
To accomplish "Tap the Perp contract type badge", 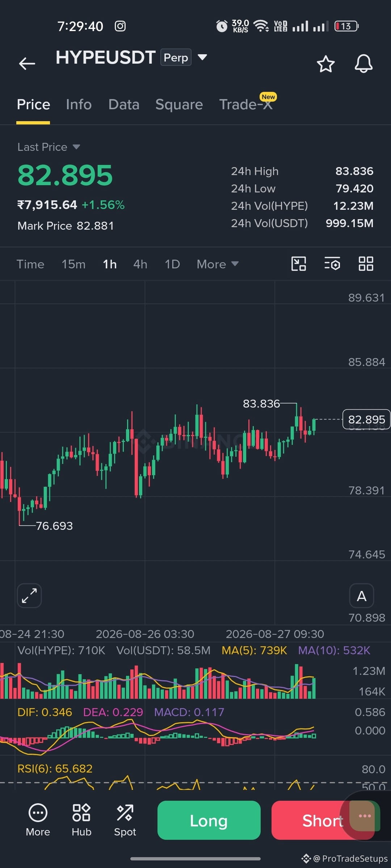I will [x=176, y=57].
